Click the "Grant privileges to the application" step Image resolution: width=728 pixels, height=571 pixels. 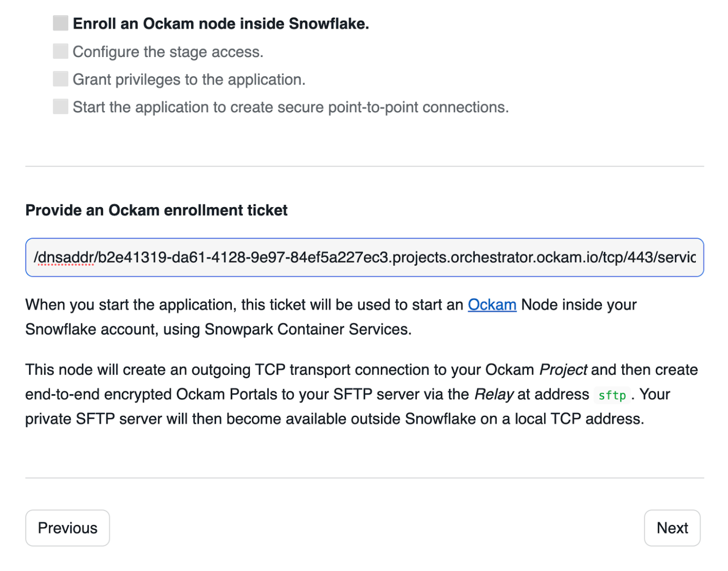point(190,79)
